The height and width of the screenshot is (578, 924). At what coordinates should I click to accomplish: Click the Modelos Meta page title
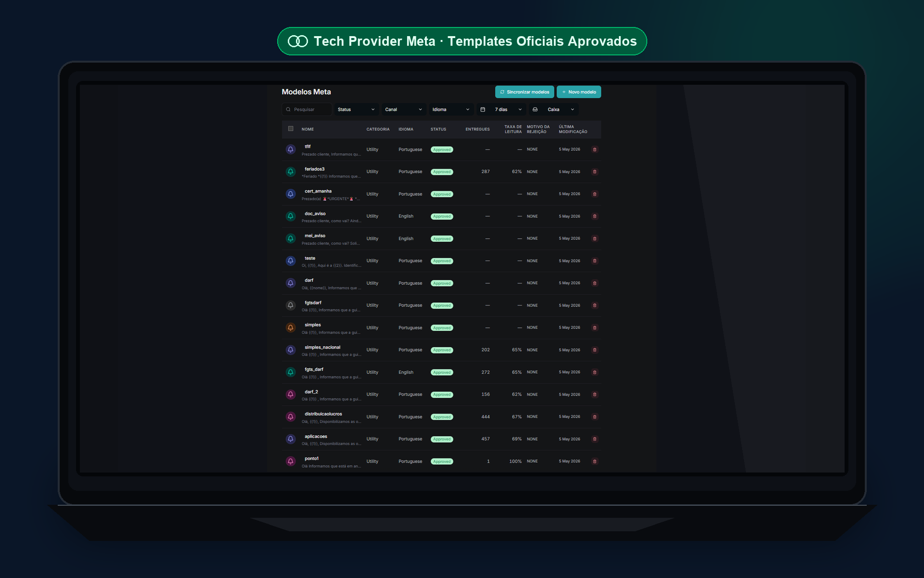click(x=306, y=92)
